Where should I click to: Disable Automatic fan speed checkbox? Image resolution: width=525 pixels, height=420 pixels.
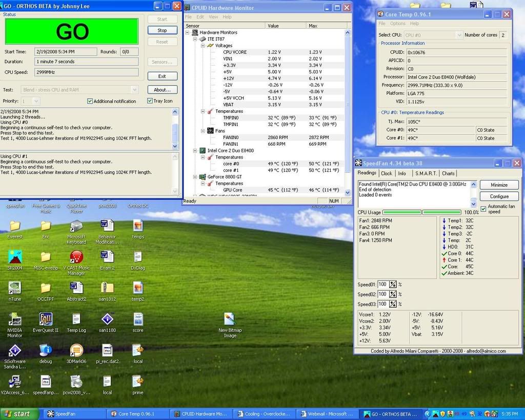click(x=483, y=209)
